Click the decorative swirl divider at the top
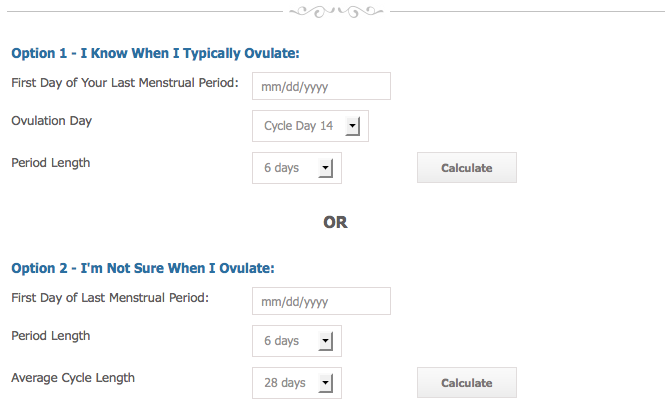This screenshot has height=411, width=671. point(336,12)
